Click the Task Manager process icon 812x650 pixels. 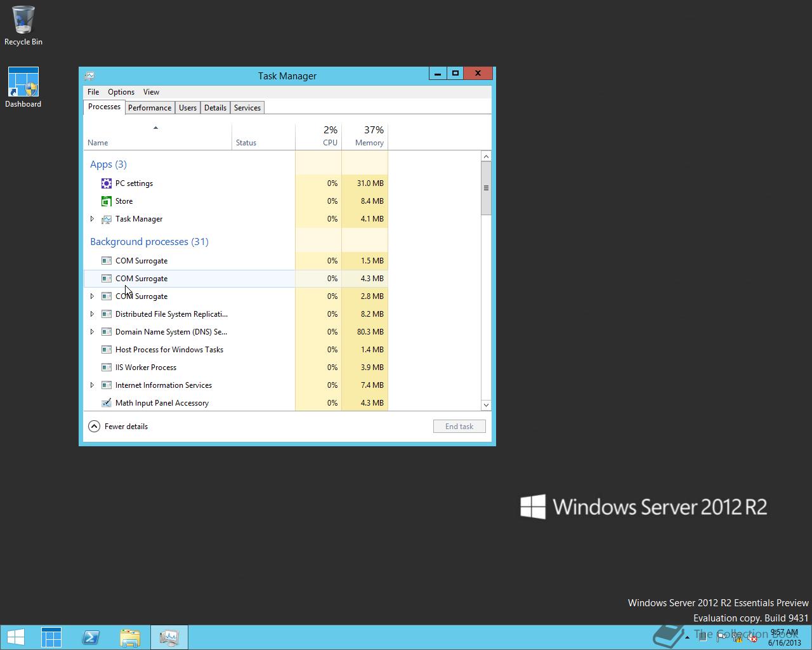pos(107,219)
